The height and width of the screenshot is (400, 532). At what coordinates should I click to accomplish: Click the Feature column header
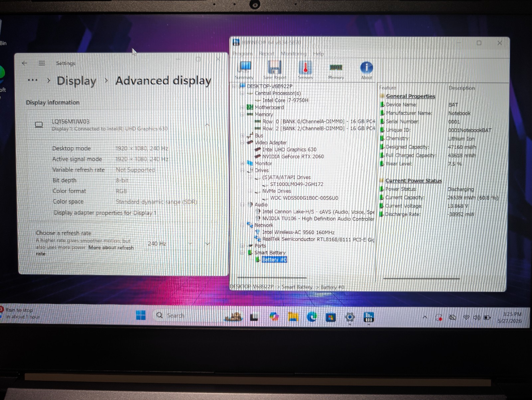(388, 88)
